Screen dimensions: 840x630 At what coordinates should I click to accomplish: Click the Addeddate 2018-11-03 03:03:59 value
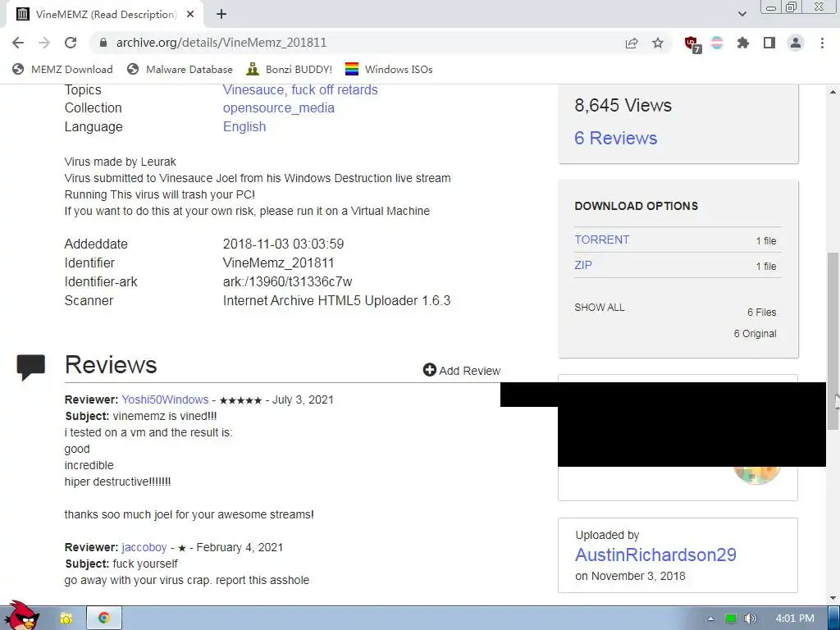(283, 244)
